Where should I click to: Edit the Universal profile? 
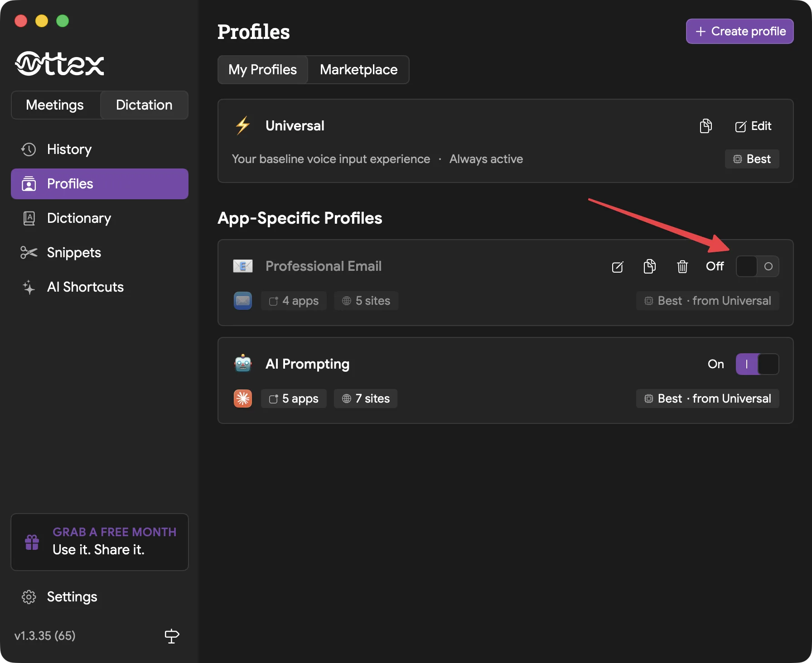tap(753, 126)
